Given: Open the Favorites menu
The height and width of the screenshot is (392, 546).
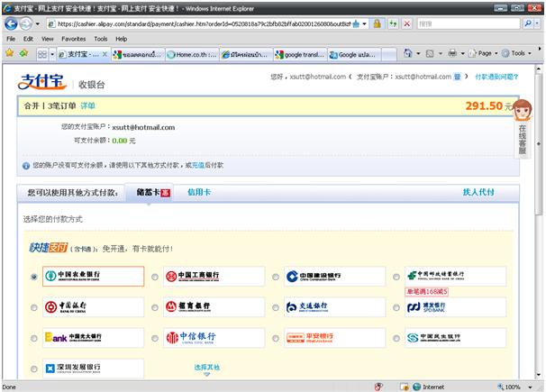Looking at the screenshot, I should 74,39.
